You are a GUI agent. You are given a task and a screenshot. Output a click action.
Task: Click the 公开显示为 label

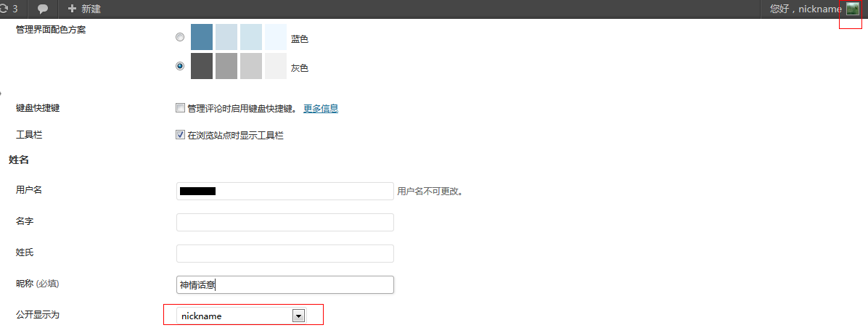click(37, 315)
